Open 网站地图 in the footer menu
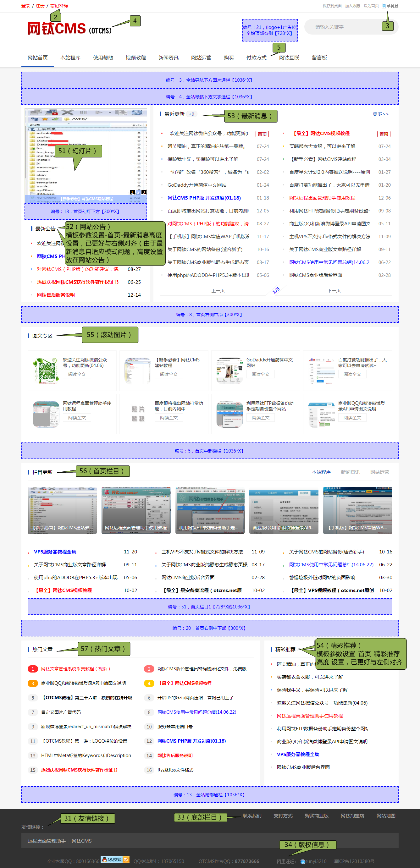420x868 pixels. pyautogui.click(x=386, y=816)
